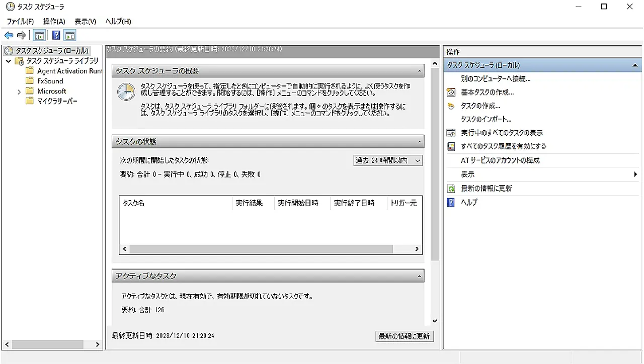Click 別のコンピューターへ接続... link
This screenshot has width=644, height=364.
coord(496,79)
